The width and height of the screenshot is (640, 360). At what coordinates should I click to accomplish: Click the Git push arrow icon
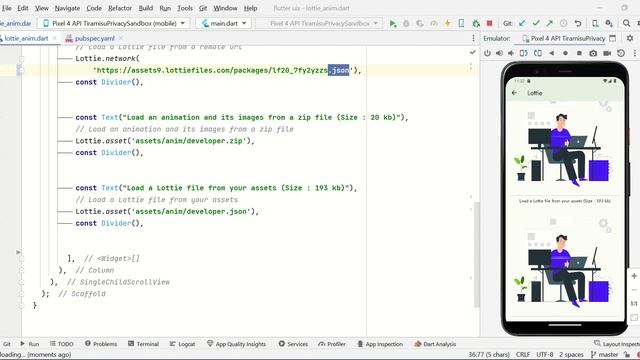[549, 24]
